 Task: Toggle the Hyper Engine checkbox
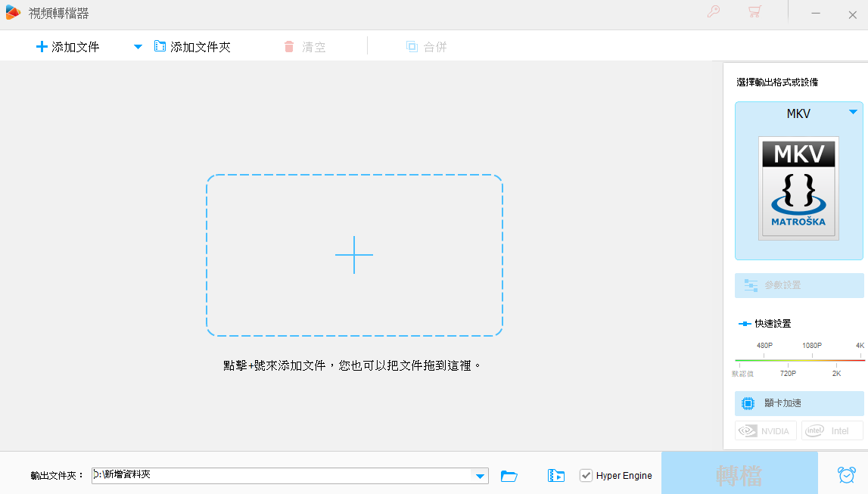pos(586,476)
